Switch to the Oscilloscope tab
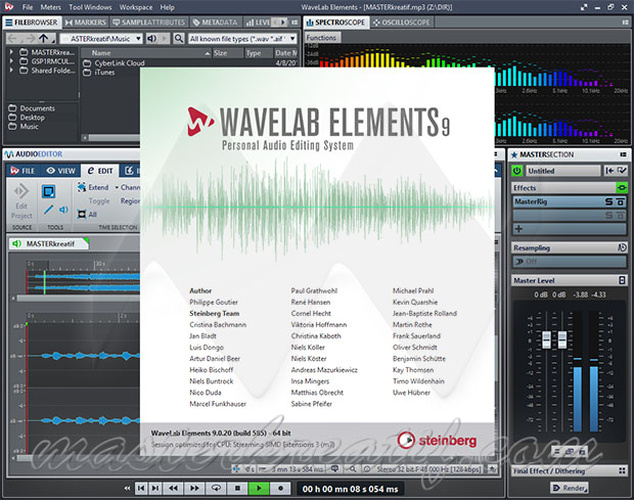The width and height of the screenshot is (634, 500). tap(402, 22)
